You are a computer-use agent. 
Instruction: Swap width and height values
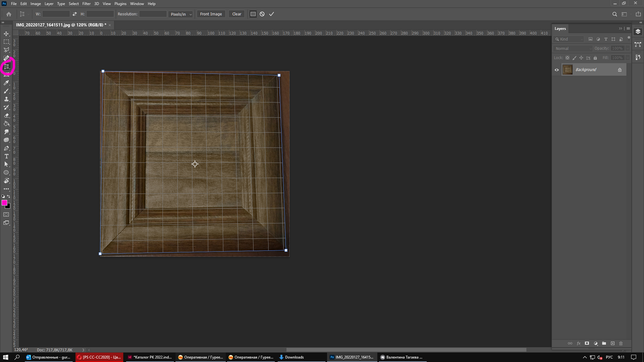click(x=74, y=14)
